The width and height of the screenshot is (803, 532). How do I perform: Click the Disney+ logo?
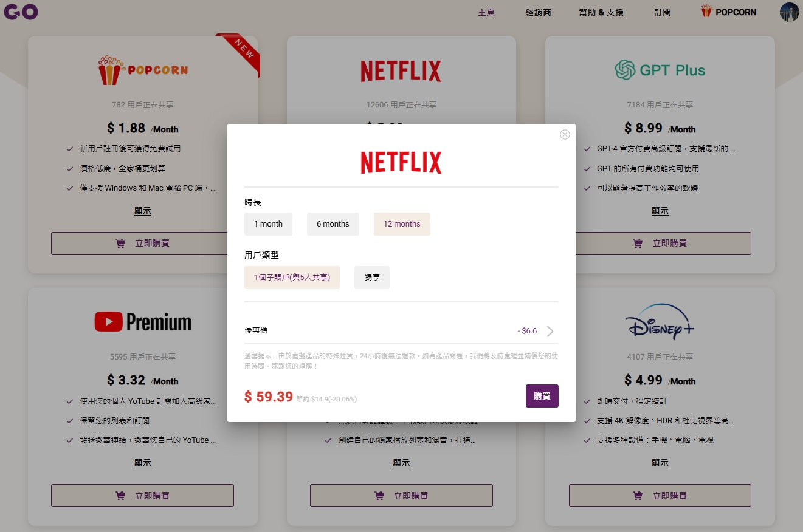(660, 322)
